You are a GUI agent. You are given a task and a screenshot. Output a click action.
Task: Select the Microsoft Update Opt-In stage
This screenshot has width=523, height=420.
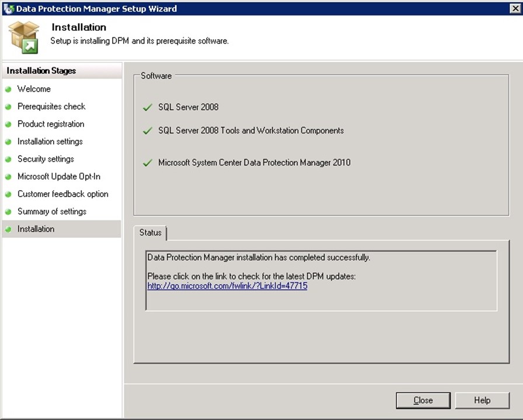click(59, 177)
